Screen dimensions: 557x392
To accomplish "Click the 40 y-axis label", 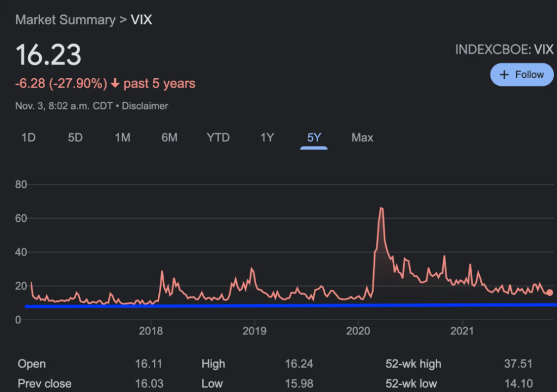I will coord(21,252).
